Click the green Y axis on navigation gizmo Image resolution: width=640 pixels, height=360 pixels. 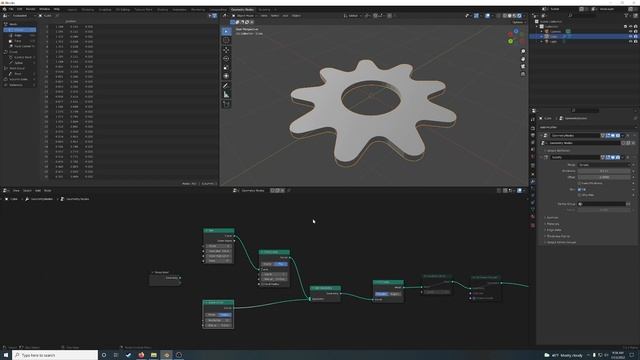click(510, 41)
